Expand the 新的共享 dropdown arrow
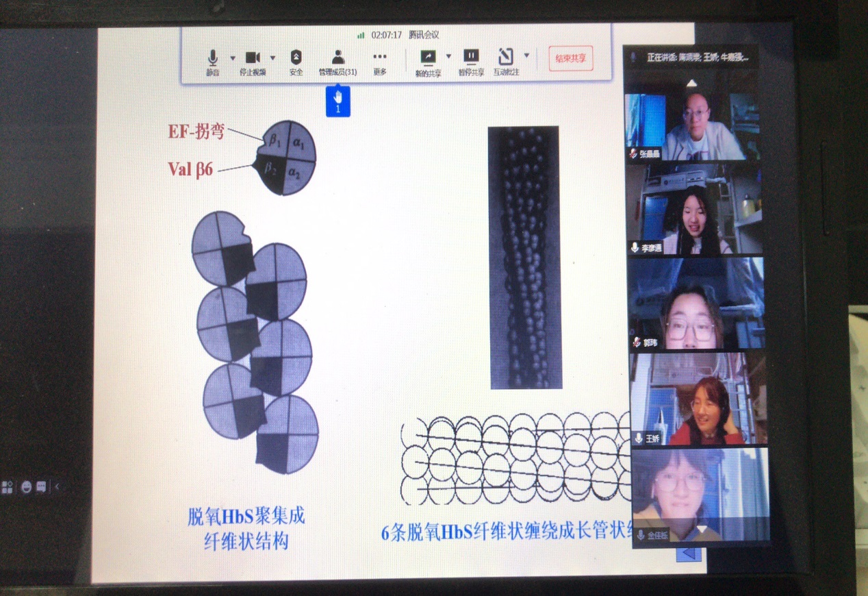Image resolution: width=868 pixels, height=596 pixels. point(449,56)
